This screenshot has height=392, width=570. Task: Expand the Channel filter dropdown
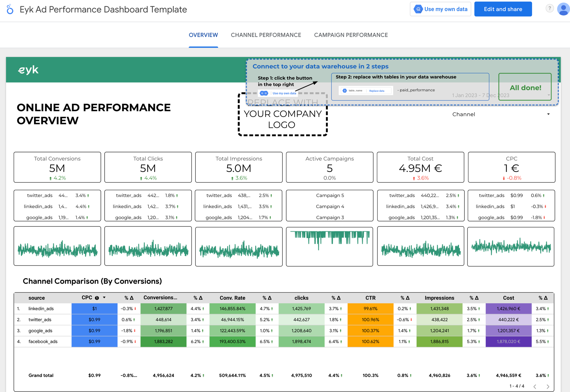click(x=501, y=114)
